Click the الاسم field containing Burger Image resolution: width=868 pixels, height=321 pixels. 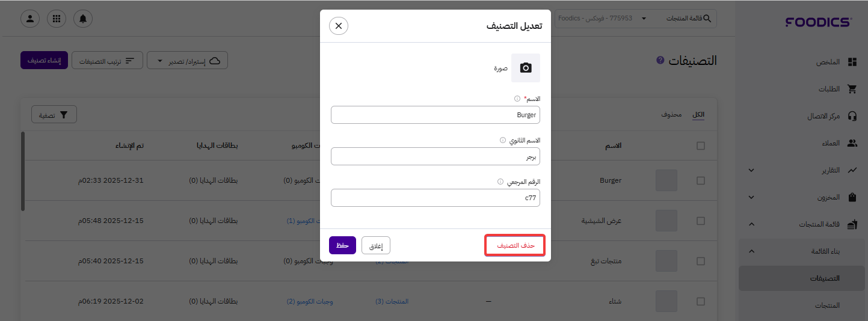436,115
